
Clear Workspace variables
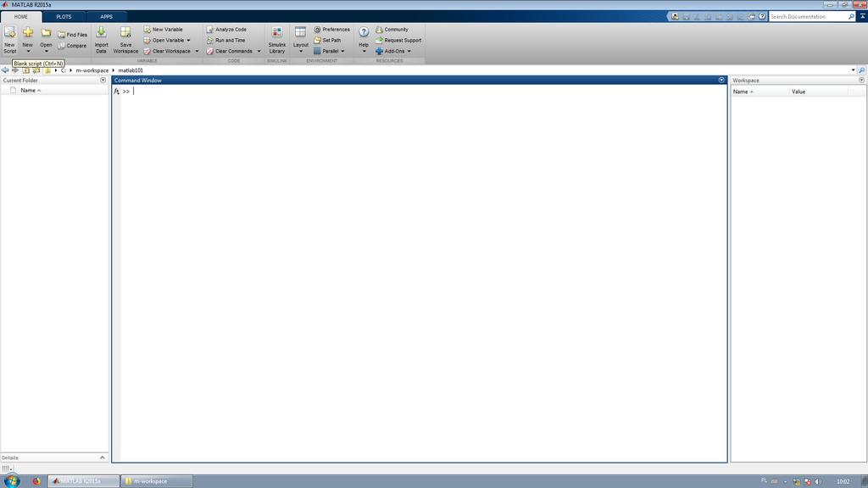(x=167, y=51)
